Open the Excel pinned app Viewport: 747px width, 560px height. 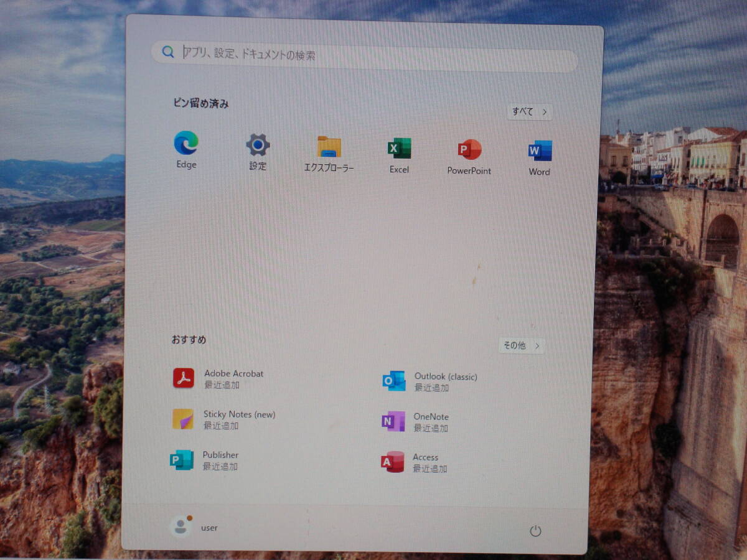399,148
